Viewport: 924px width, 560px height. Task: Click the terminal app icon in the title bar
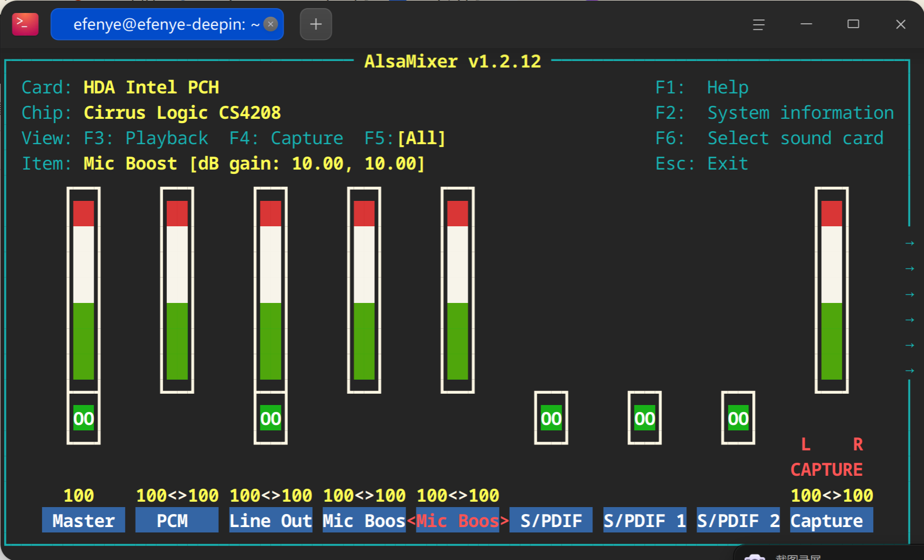pos(25,24)
